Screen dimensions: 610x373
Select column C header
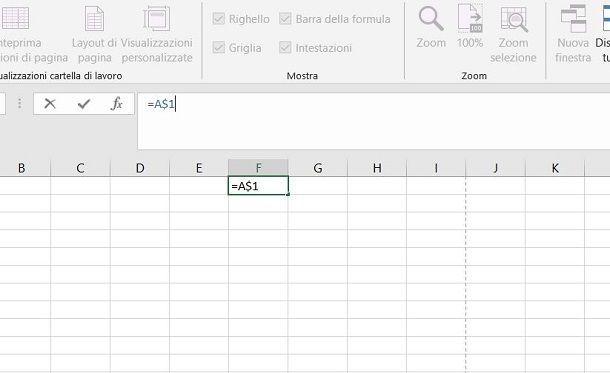coord(81,168)
